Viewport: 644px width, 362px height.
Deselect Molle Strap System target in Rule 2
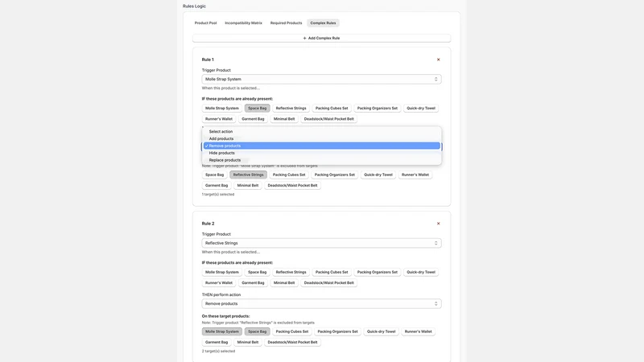tap(222, 331)
